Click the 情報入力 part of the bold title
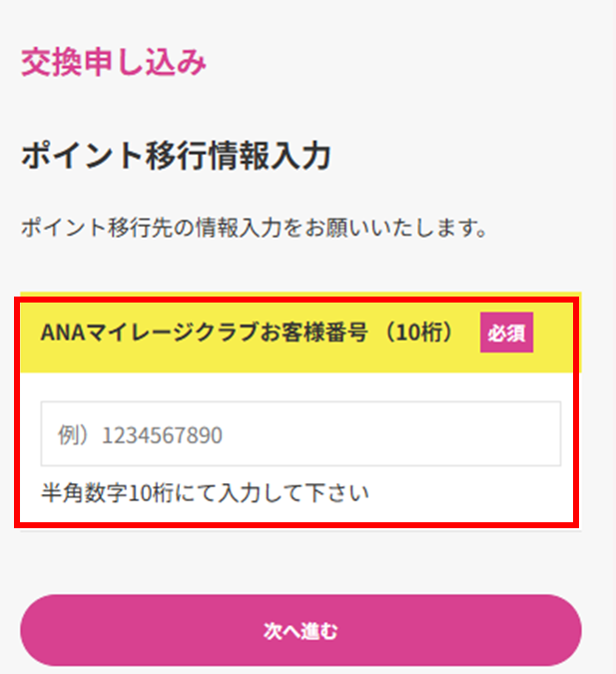This screenshot has height=674, width=616. tap(269, 157)
